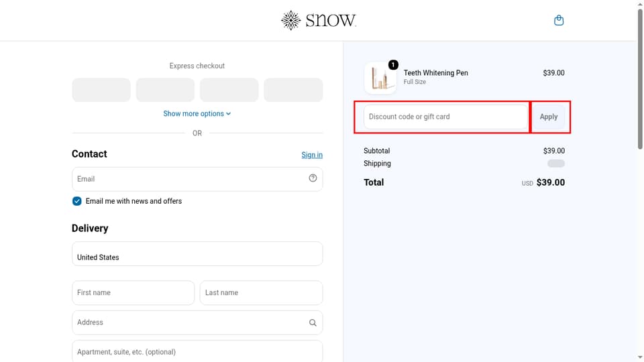Open the United States country dropdown
The height and width of the screenshot is (362, 644).
click(x=197, y=253)
